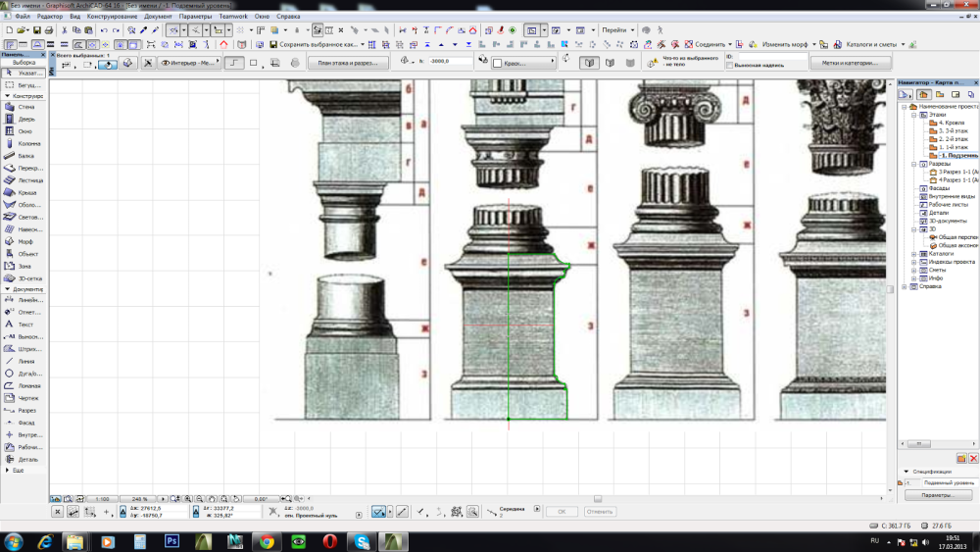Click the Параметры button in Navigator
The height and width of the screenshot is (552, 980).
pos(938,496)
